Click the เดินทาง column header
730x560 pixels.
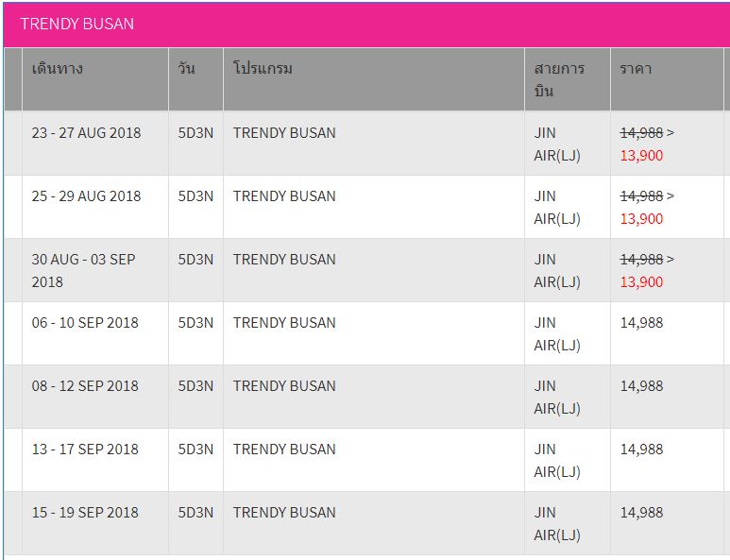[57, 69]
